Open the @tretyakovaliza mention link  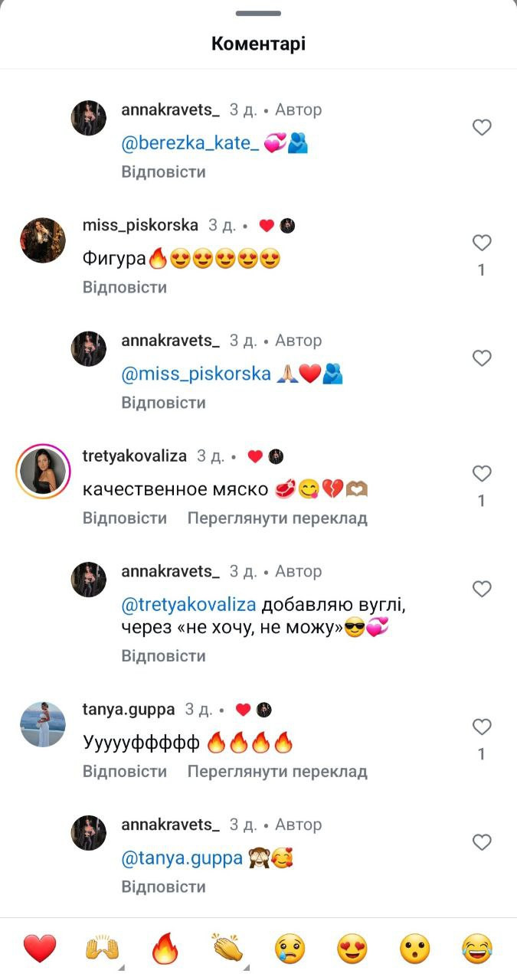188,605
